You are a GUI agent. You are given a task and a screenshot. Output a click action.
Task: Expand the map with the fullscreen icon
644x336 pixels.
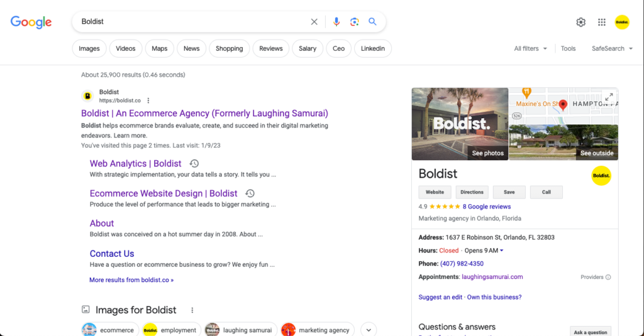(x=608, y=97)
